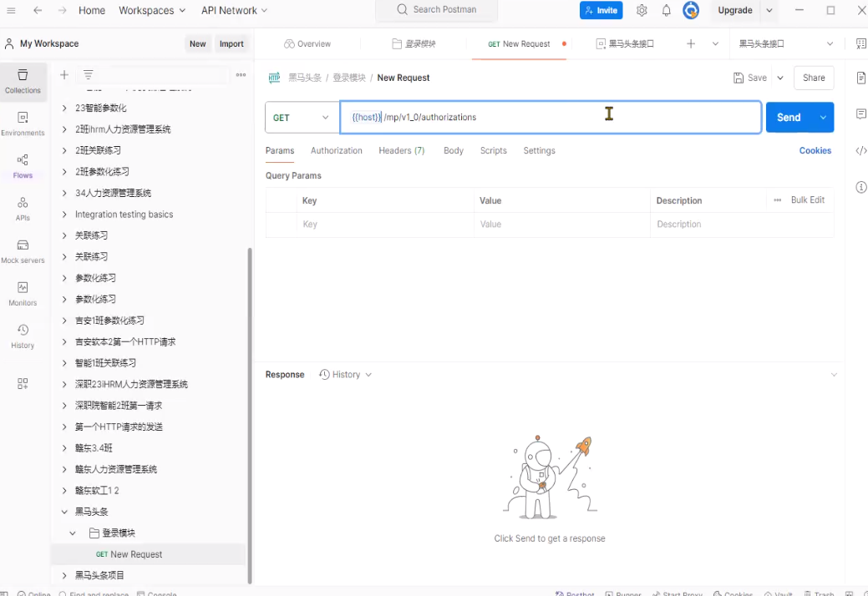
Task: Switch to the Settings tab
Action: point(539,150)
